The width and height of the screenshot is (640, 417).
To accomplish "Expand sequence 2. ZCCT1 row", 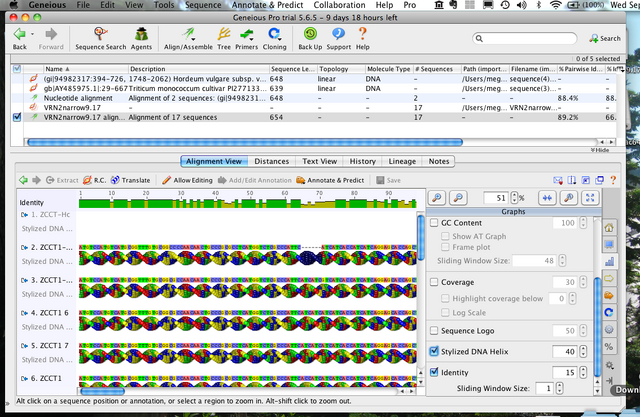I will 24,248.
